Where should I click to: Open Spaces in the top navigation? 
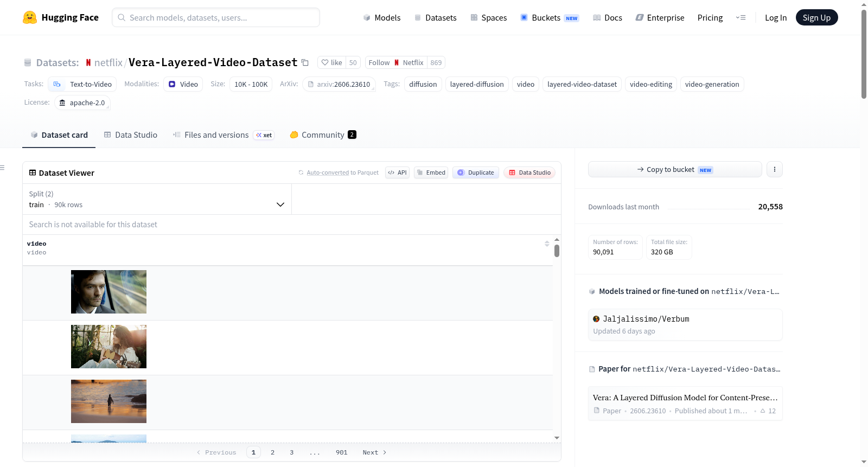[x=488, y=17]
